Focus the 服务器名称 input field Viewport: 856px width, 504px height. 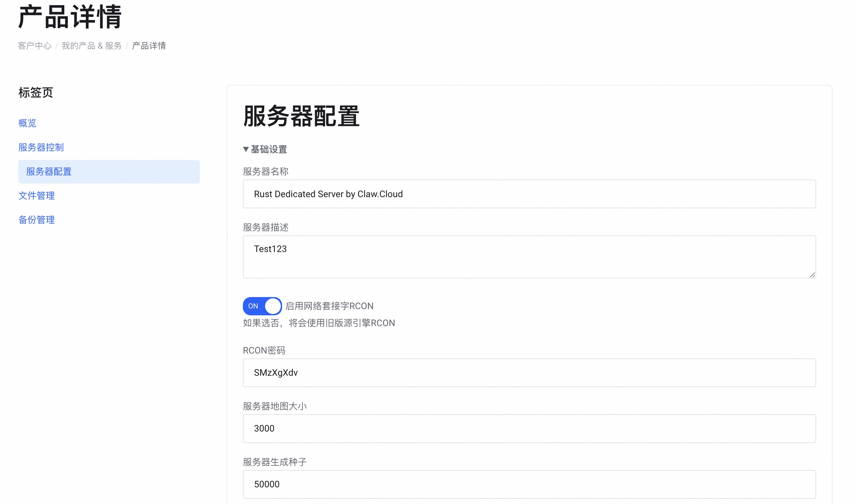coord(529,194)
